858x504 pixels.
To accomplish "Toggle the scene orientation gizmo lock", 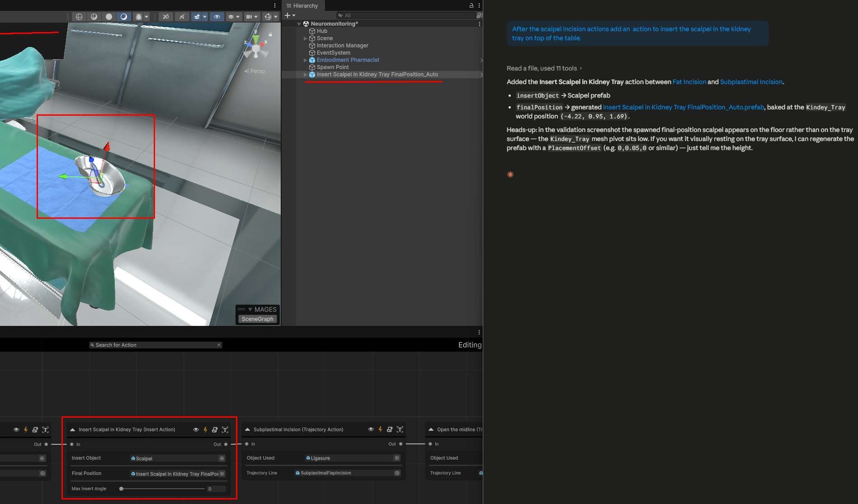I will (270, 34).
